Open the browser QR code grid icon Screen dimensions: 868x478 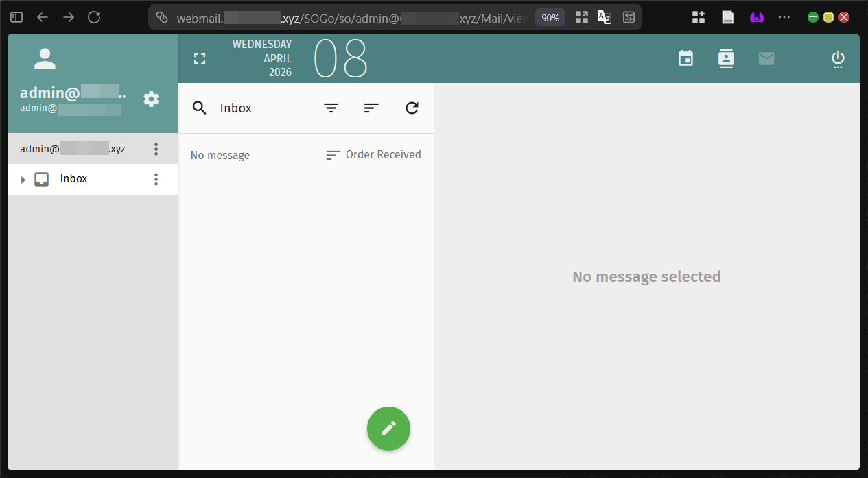582,18
